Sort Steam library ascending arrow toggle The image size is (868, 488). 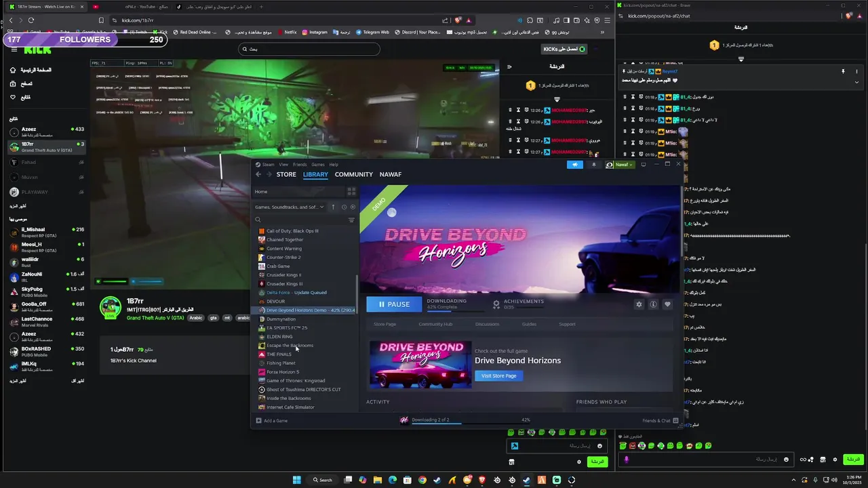pyautogui.click(x=333, y=207)
